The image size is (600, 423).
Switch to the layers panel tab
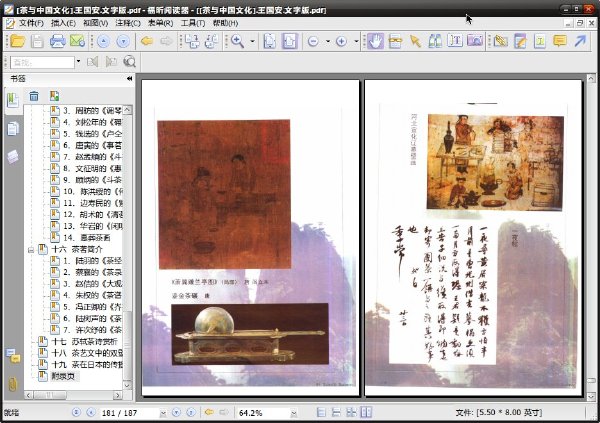13,157
